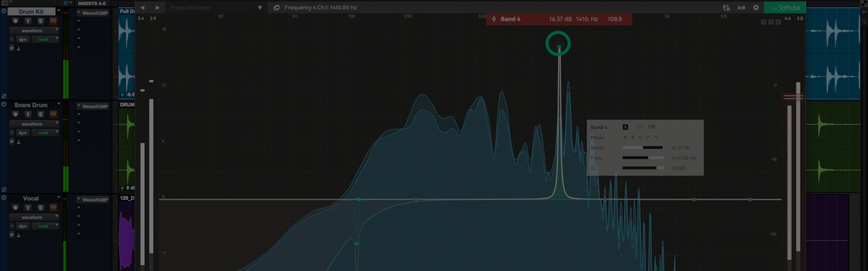
Task: Open the Preset Browser dropdown
Action: tap(260, 8)
